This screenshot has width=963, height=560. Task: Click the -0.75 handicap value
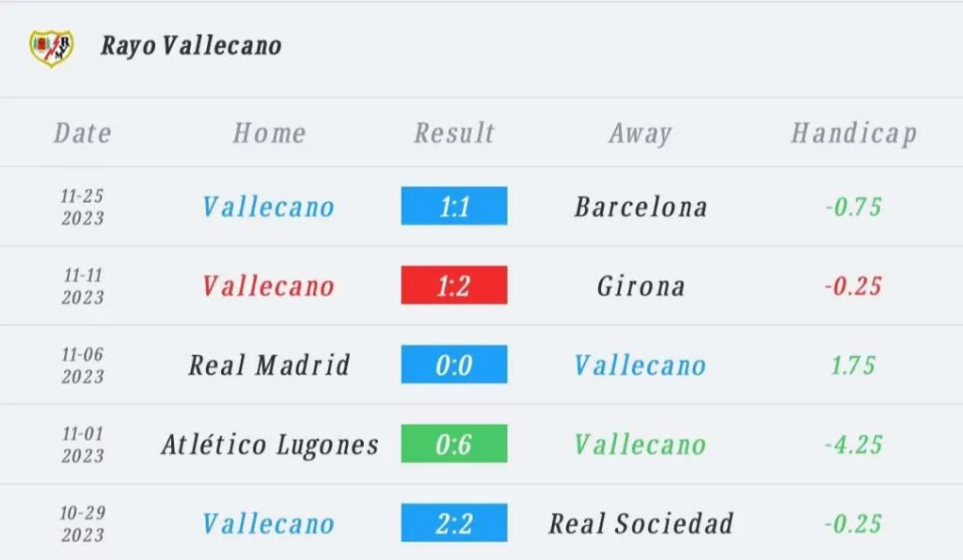click(x=853, y=207)
